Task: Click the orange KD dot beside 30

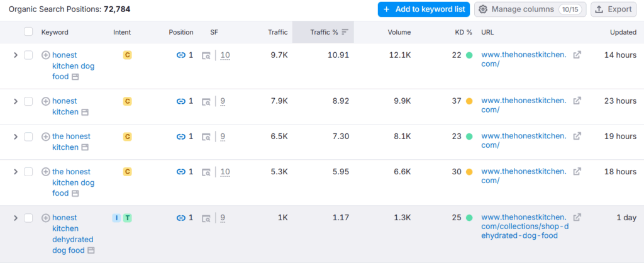Action: tap(469, 172)
